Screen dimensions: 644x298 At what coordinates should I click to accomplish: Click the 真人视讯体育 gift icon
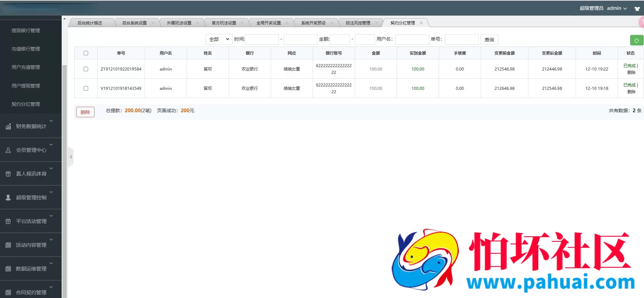8,174
